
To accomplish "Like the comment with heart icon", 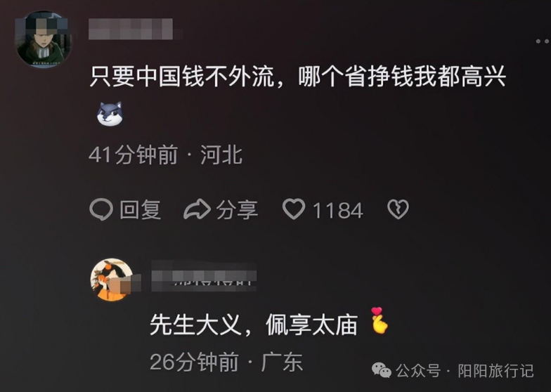I will (x=294, y=209).
